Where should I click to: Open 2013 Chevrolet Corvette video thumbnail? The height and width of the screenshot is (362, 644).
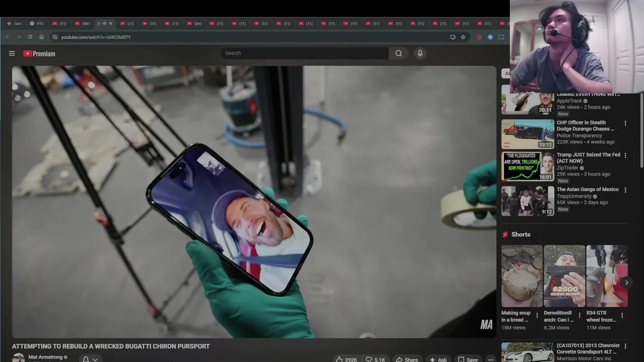528,352
